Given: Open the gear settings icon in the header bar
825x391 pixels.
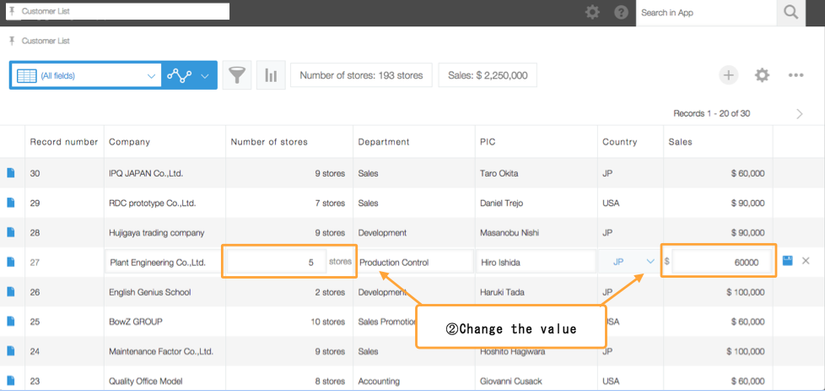Looking at the screenshot, I should (592, 12).
